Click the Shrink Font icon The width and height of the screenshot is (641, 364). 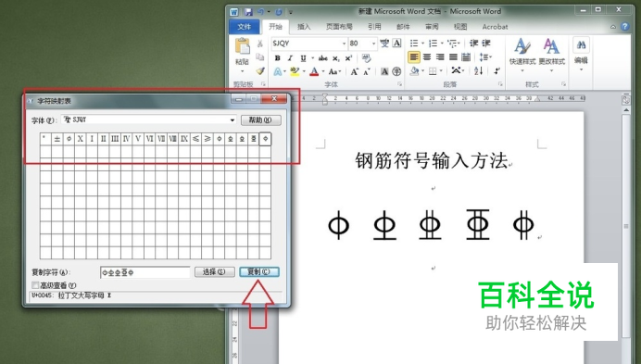367,72
